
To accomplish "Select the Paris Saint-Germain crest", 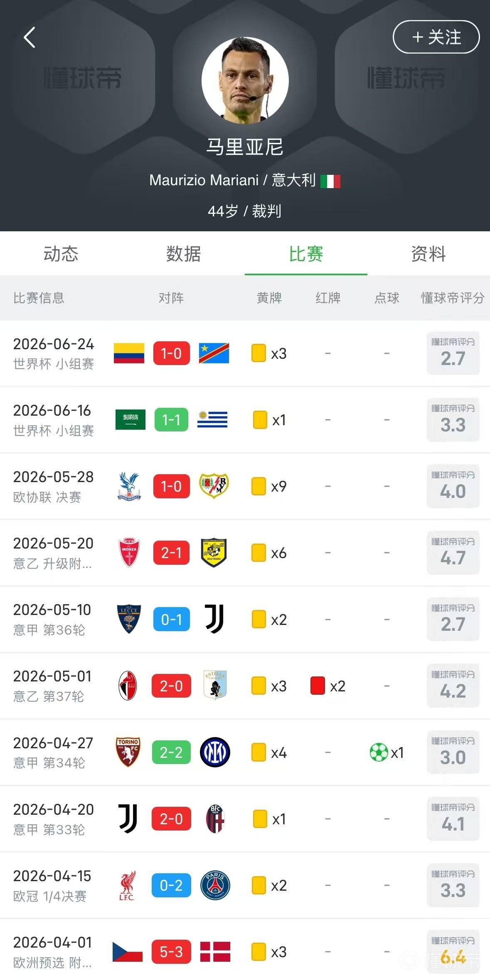I will click(x=215, y=885).
